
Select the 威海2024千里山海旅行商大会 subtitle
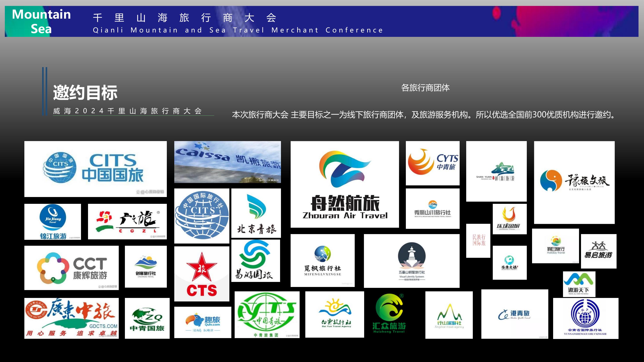(128, 111)
